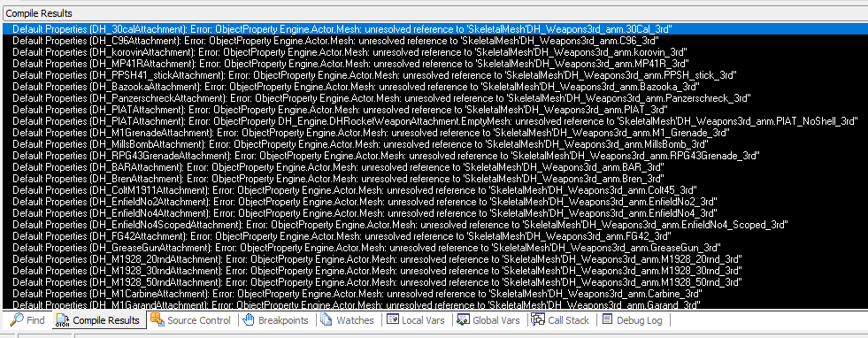Open the Watches tab
Screen dimensions: 868x338
tap(347, 319)
